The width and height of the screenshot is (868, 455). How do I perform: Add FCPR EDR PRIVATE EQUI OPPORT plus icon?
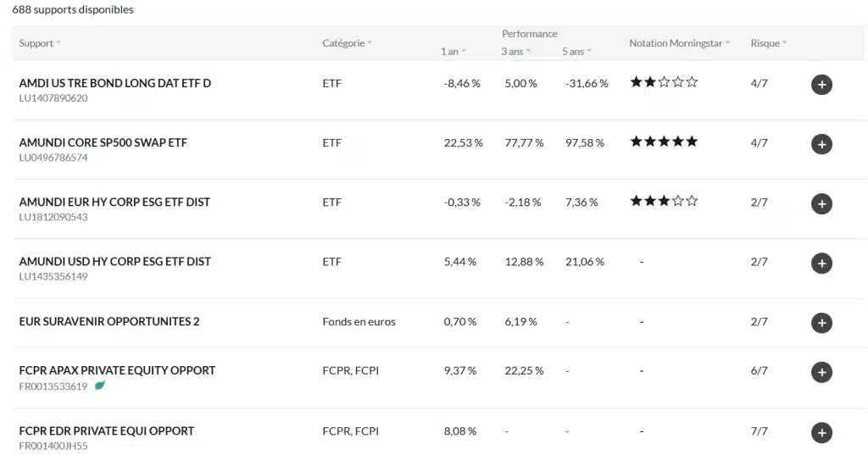(821, 432)
